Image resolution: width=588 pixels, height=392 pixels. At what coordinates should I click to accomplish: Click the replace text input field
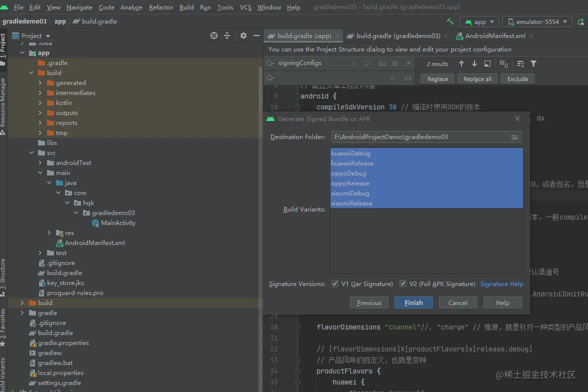pyautogui.click(x=332, y=78)
